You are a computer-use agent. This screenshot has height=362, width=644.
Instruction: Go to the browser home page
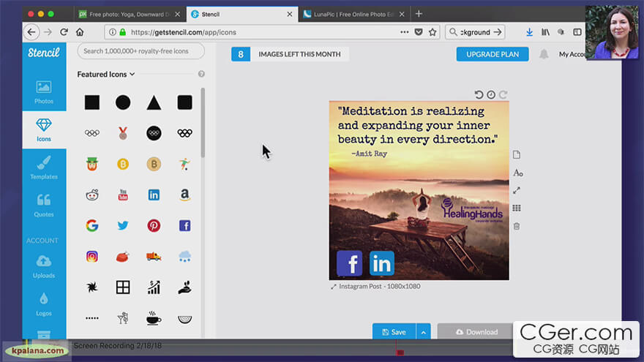tap(80, 32)
